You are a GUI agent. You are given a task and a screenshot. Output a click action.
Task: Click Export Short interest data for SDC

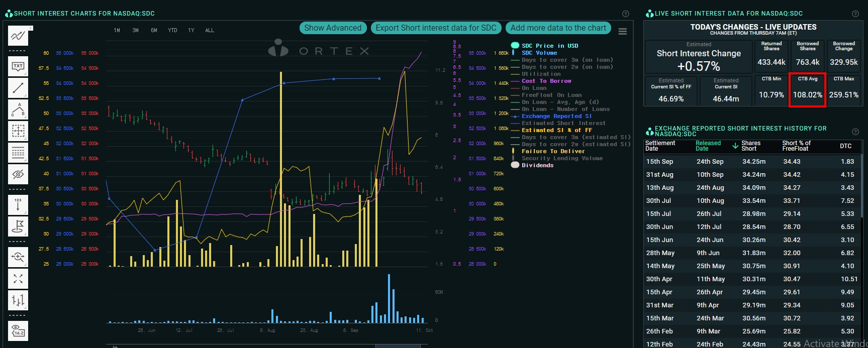point(436,28)
